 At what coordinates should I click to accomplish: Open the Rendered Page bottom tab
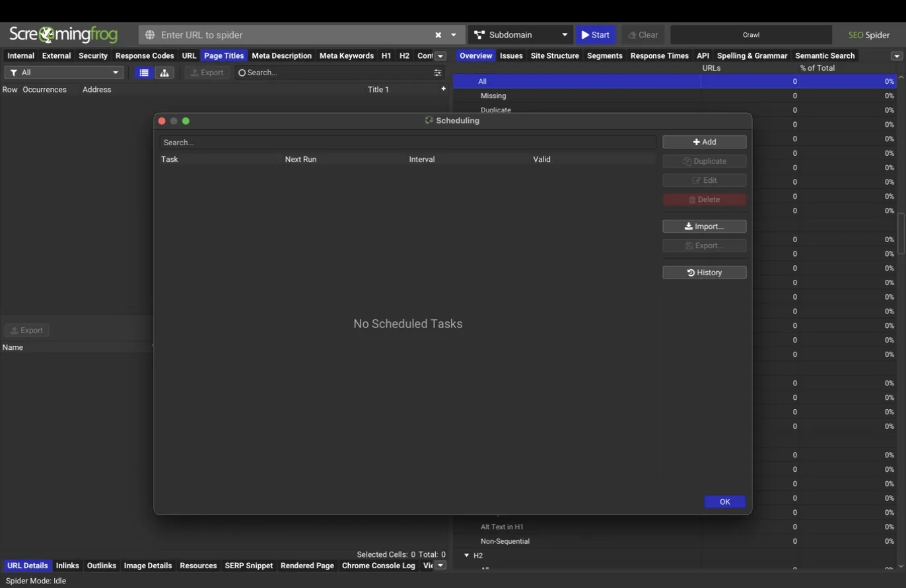click(x=307, y=566)
